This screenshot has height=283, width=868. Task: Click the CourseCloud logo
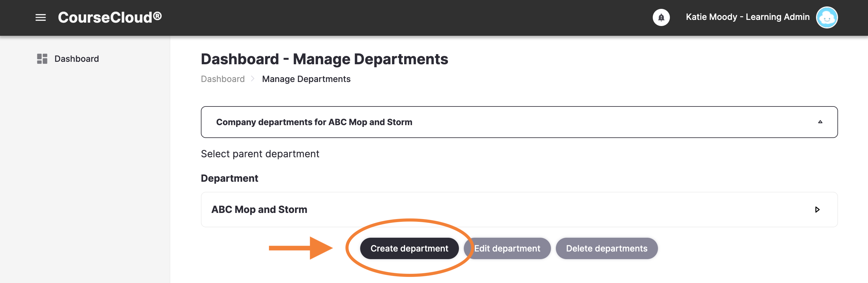(110, 17)
